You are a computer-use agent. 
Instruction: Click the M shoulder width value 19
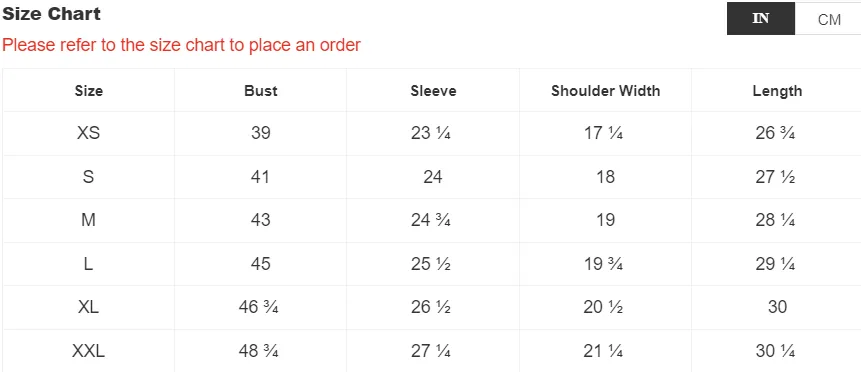click(x=606, y=220)
